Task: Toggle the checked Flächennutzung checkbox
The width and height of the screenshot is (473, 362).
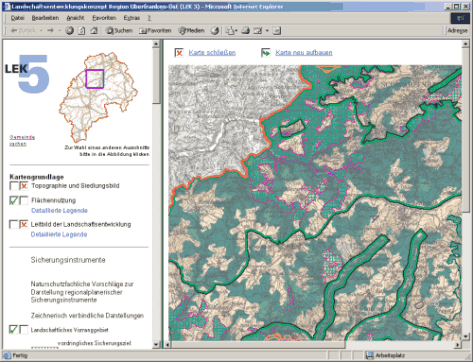Action: 14,200
